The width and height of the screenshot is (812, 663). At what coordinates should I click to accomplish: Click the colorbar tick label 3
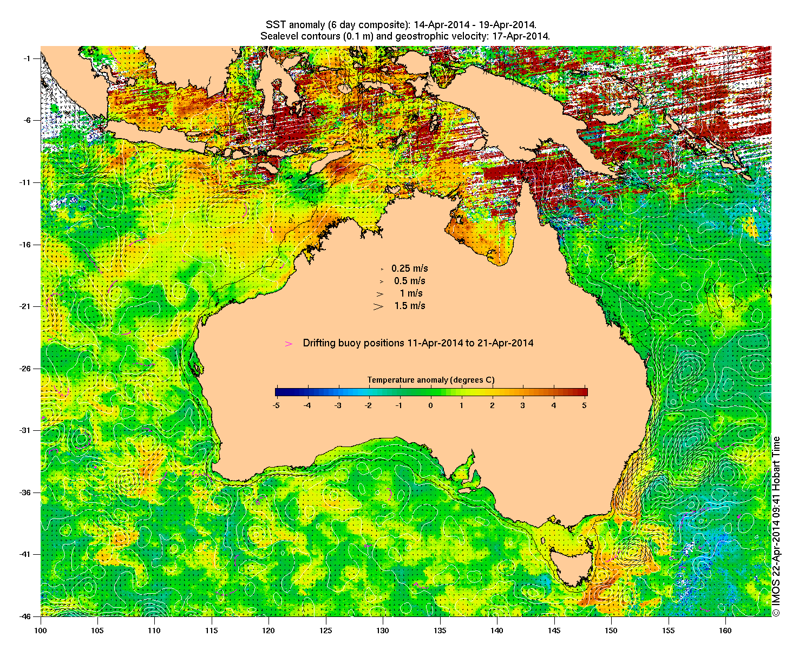pyautogui.click(x=523, y=405)
